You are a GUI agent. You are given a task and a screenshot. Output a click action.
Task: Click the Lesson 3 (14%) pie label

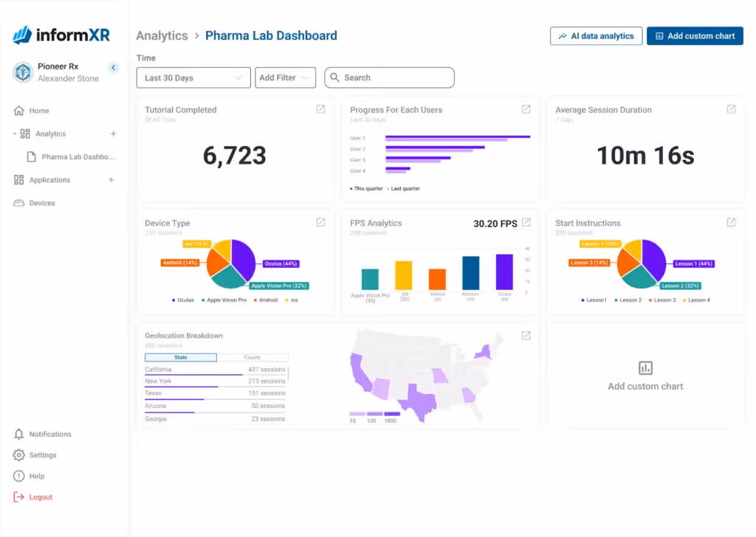[589, 263]
